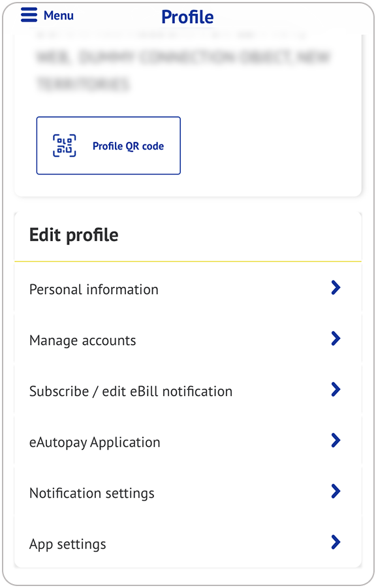
Task: Click chevron next to Manage accounts
Action: [x=336, y=338]
